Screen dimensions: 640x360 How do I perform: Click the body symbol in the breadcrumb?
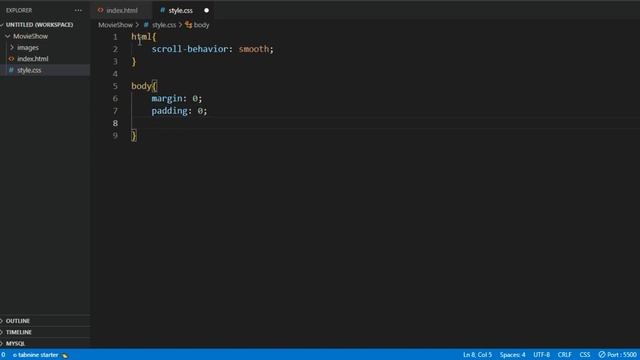tap(201, 25)
